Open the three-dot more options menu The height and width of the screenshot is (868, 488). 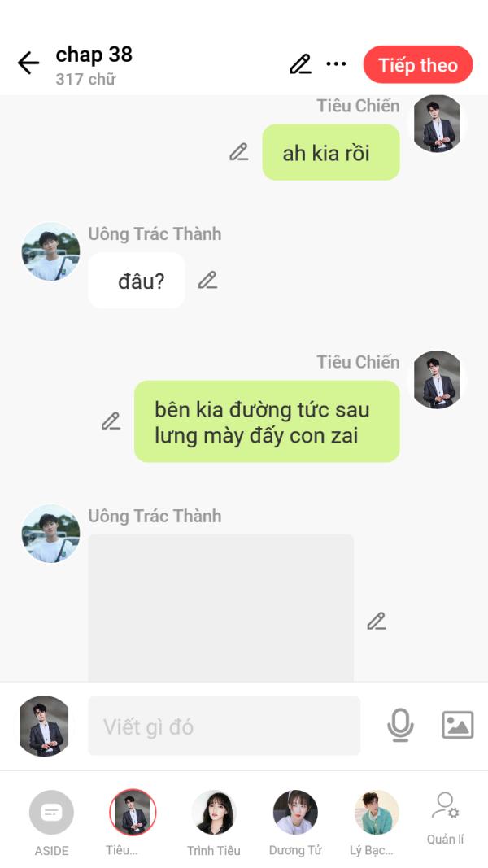336,63
